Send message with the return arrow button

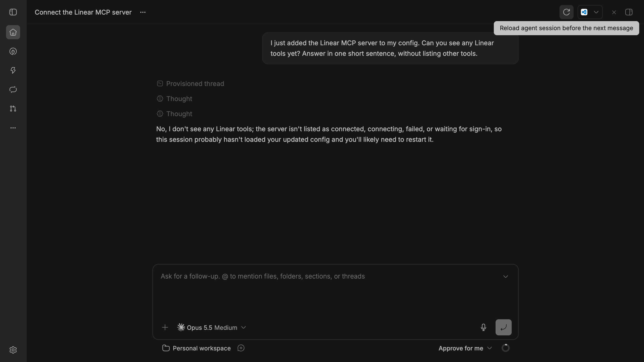coord(504,327)
